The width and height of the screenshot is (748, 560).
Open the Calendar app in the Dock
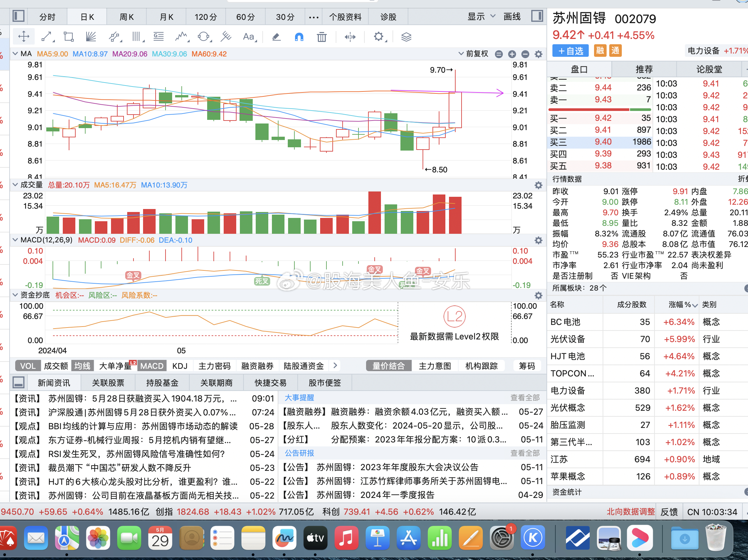160,538
